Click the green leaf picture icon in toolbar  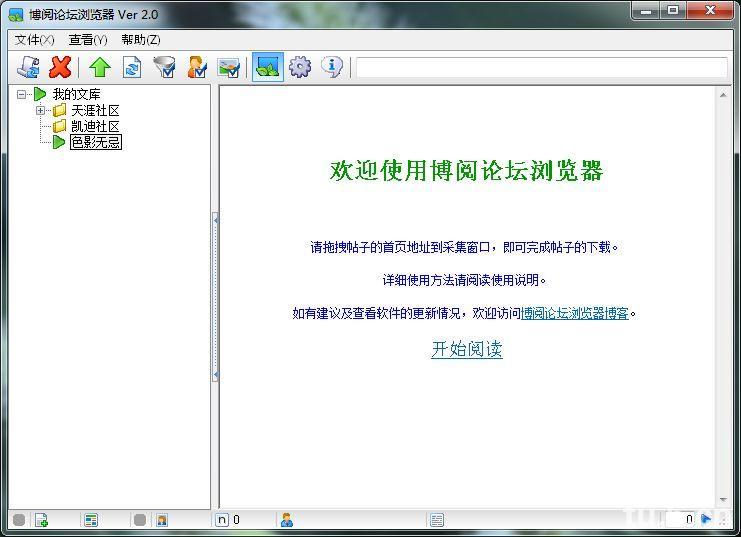267,67
